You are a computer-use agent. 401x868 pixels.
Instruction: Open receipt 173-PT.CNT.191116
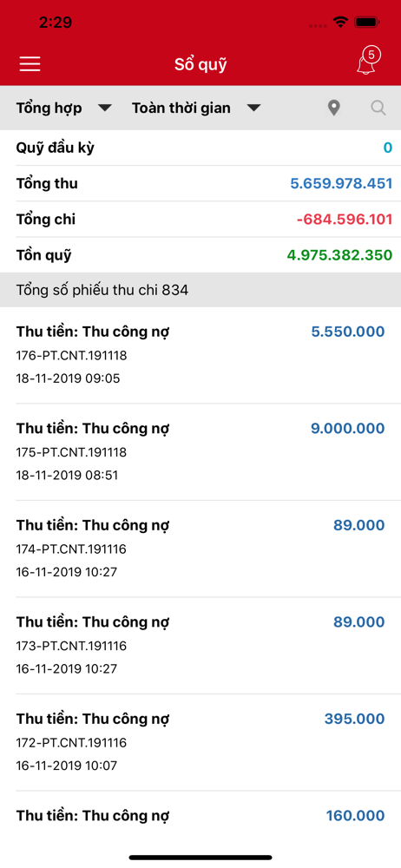point(200,646)
